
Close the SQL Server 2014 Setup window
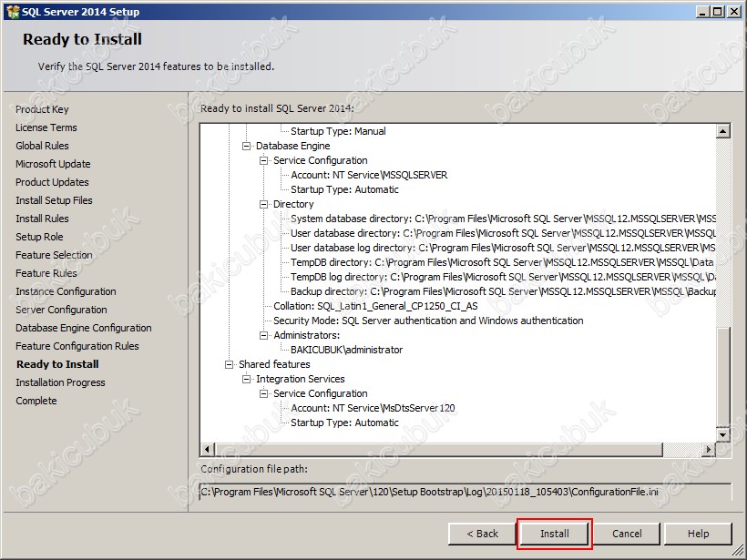click(x=734, y=12)
